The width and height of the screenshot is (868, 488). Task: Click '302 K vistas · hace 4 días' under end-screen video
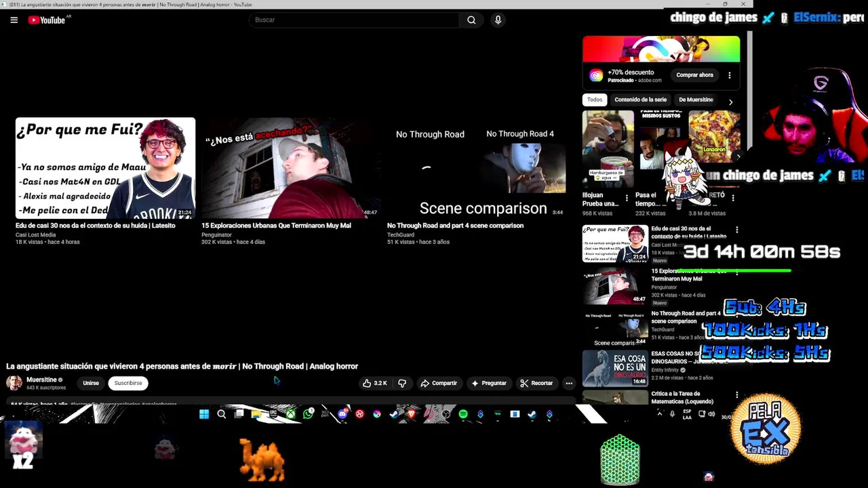click(x=233, y=242)
